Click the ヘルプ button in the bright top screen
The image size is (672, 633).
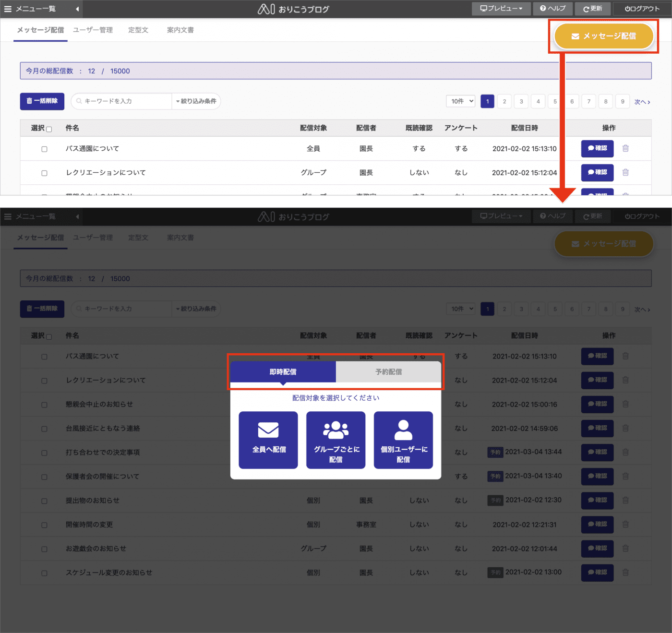(553, 9)
